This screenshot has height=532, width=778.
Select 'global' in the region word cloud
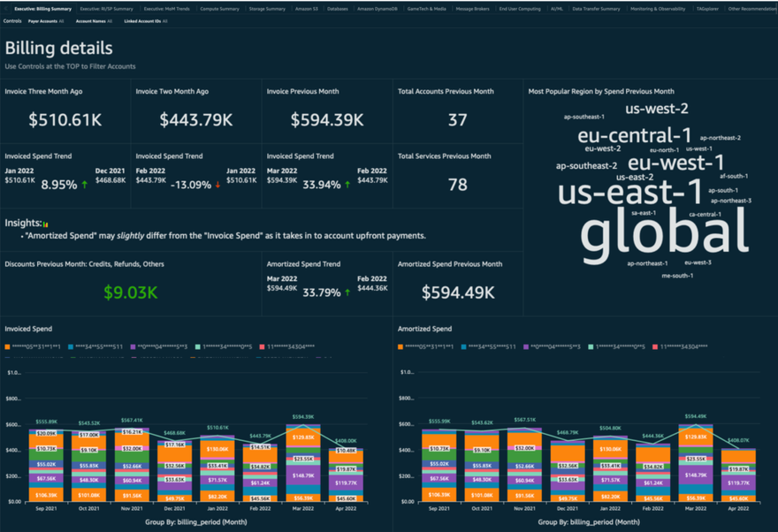663,232
